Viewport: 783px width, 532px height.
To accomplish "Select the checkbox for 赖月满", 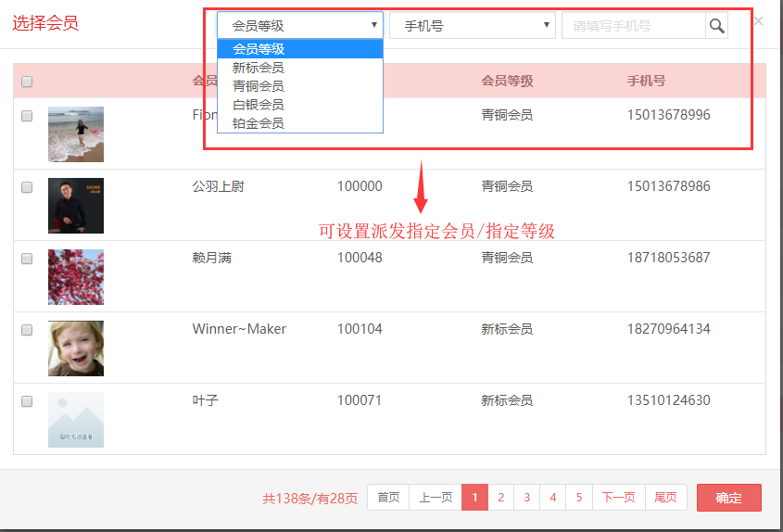I will coord(27,259).
